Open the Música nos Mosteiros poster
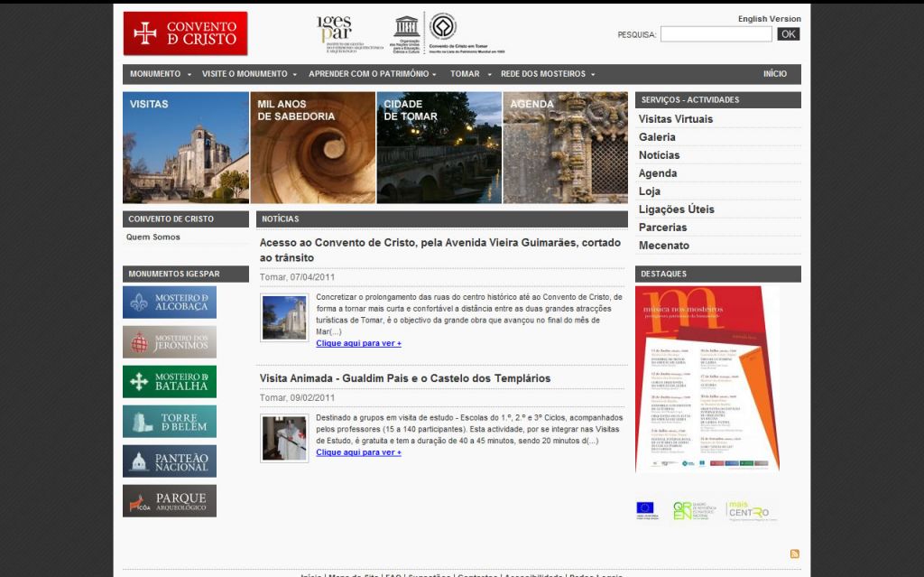The image size is (924, 577). click(x=707, y=378)
